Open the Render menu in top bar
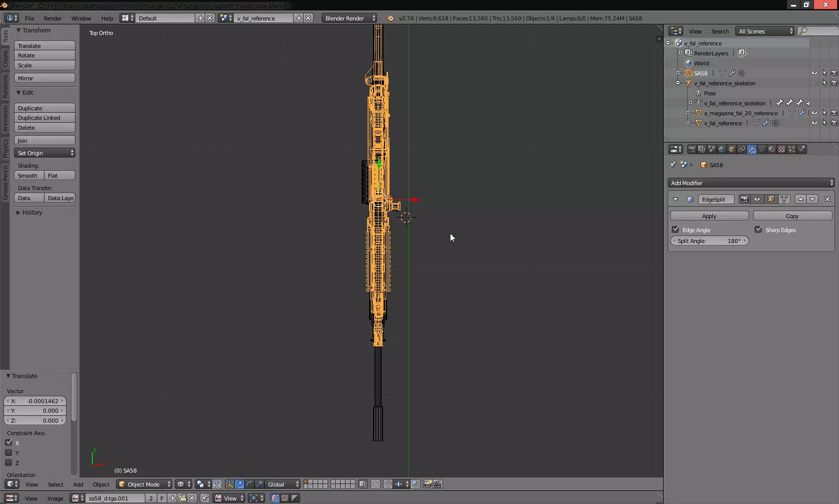 (x=53, y=18)
